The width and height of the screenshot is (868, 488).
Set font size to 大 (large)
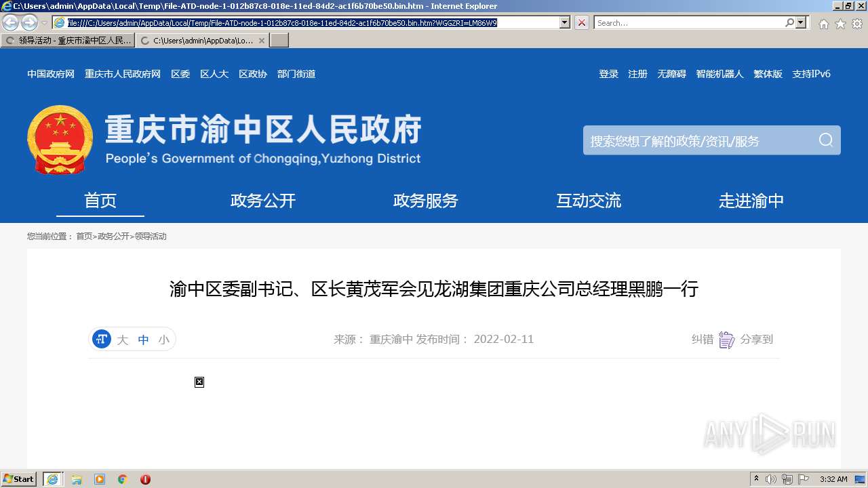122,340
